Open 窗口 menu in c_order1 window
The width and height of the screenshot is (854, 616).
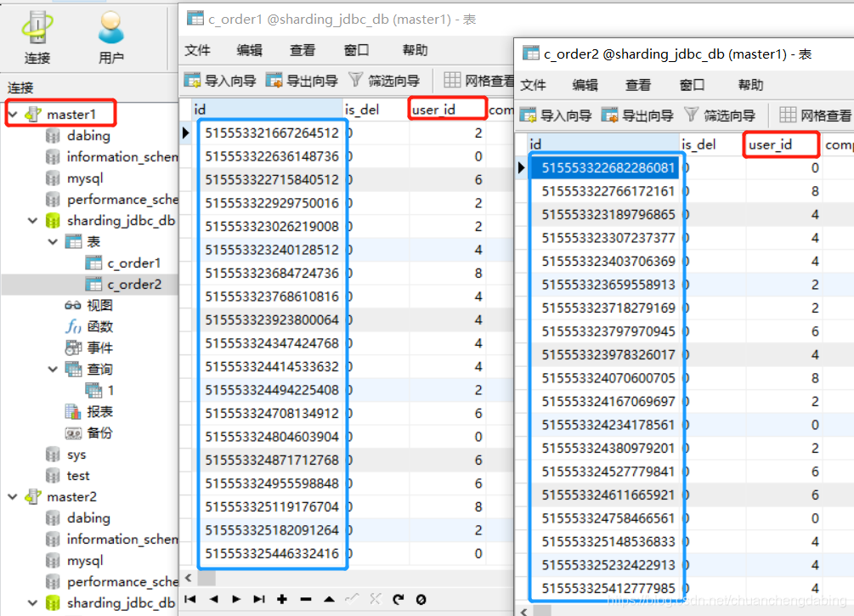[x=357, y=50]
